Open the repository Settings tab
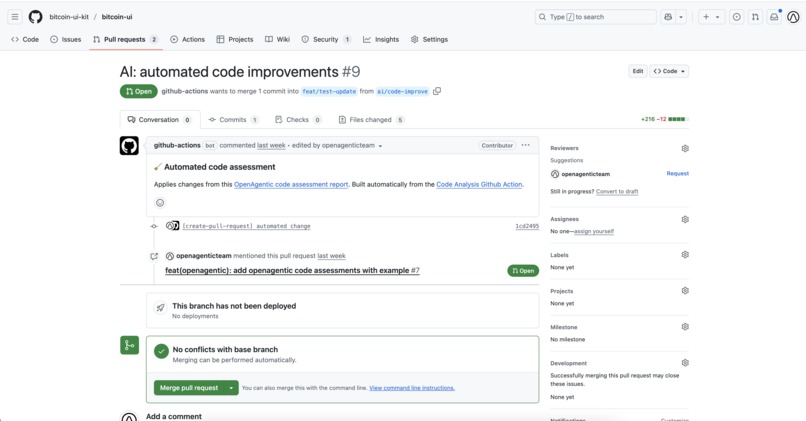The width and height of the screenshot is (806, 421). coord(429,40)
